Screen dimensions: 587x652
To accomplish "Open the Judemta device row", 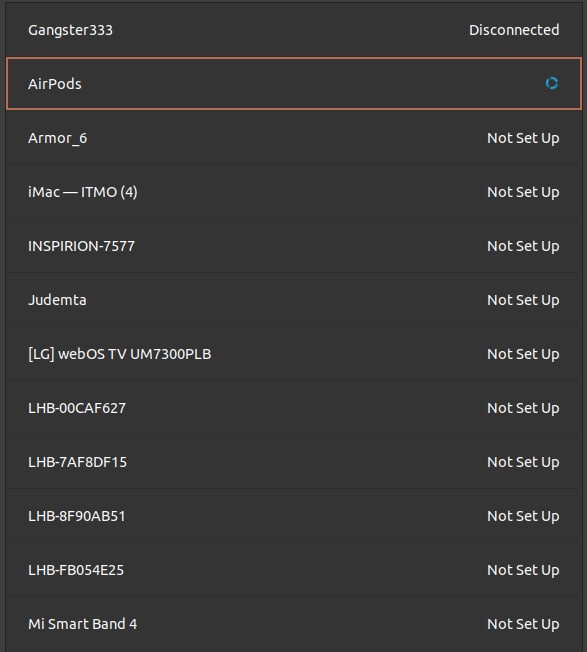I will (294, 300).
